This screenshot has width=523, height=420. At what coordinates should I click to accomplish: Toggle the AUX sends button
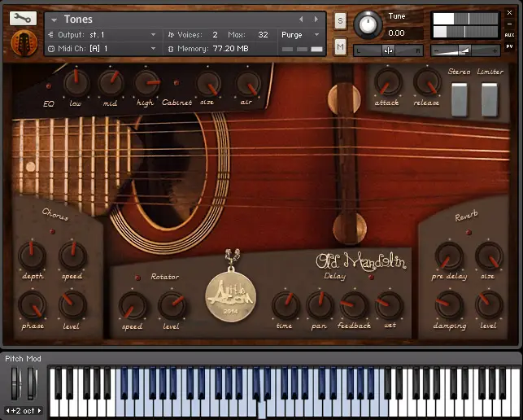(x=509, y=35)
